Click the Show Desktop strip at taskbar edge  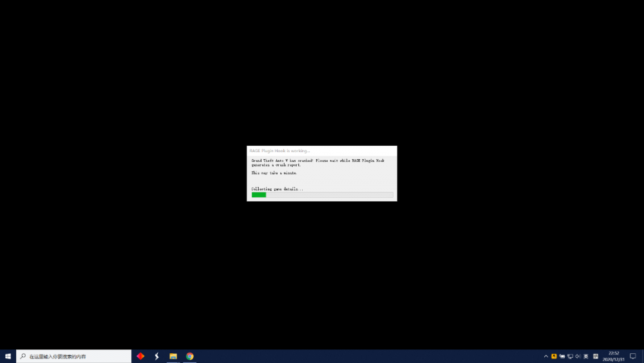click(643, 356)
